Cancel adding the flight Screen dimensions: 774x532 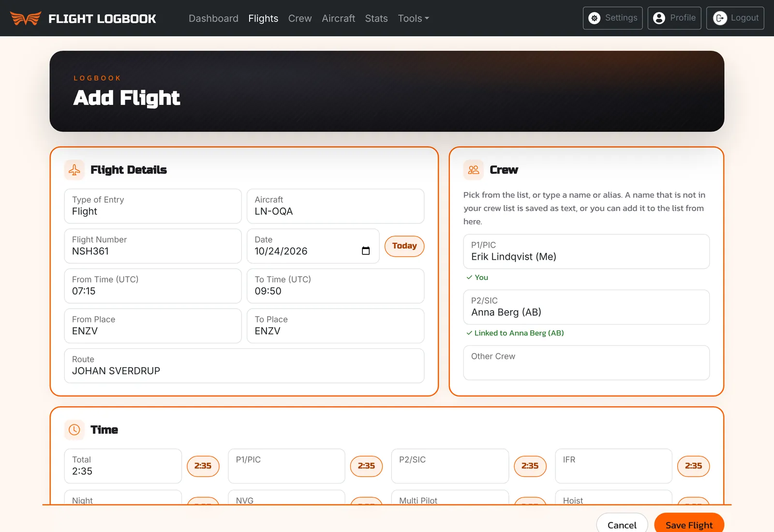622,525
